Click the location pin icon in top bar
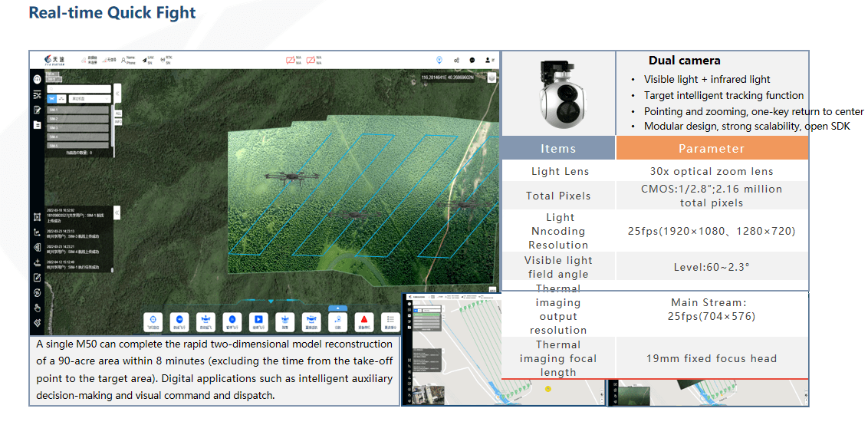The width and height of the screenshot is (868, 425). [x=439, y=60]
